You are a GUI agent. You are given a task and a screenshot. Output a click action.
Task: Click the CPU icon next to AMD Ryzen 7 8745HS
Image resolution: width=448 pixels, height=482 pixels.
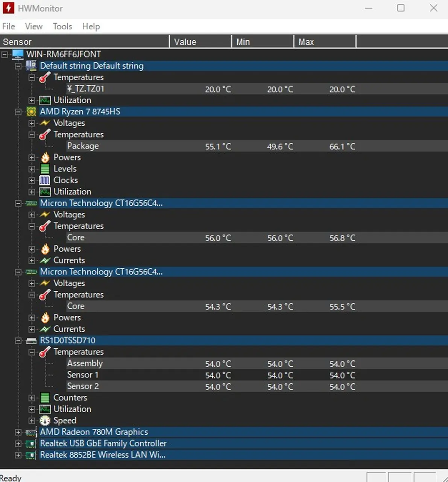pyautogui.click(x=32, y=111)
